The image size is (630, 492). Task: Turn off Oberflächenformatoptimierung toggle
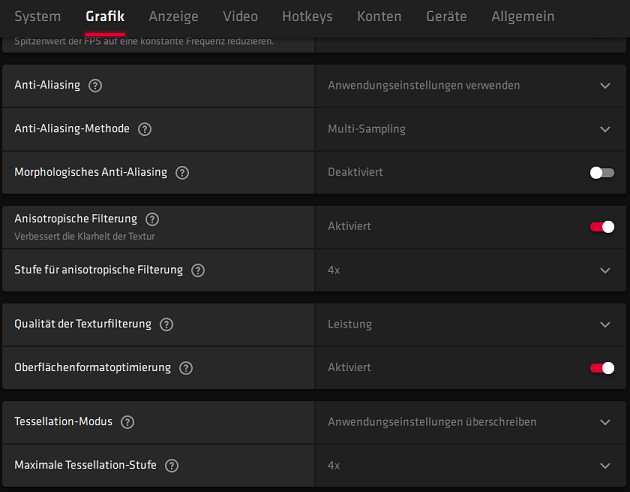[602, 368]
